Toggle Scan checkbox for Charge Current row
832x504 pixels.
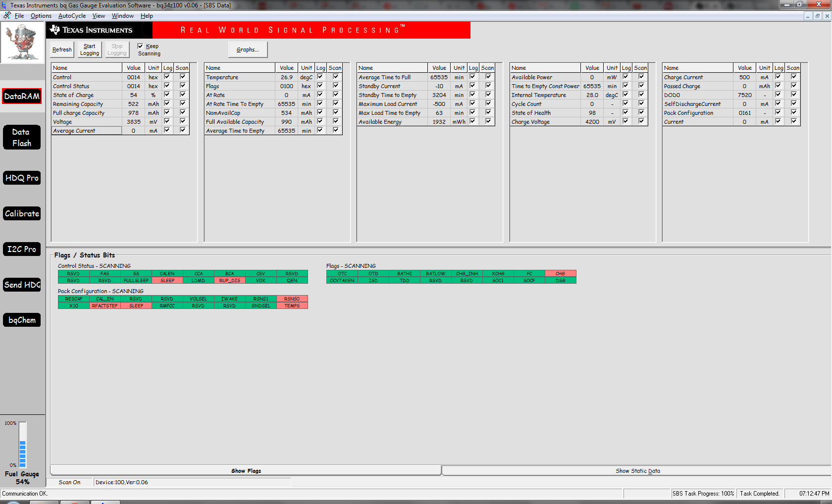tap(794, 77)
